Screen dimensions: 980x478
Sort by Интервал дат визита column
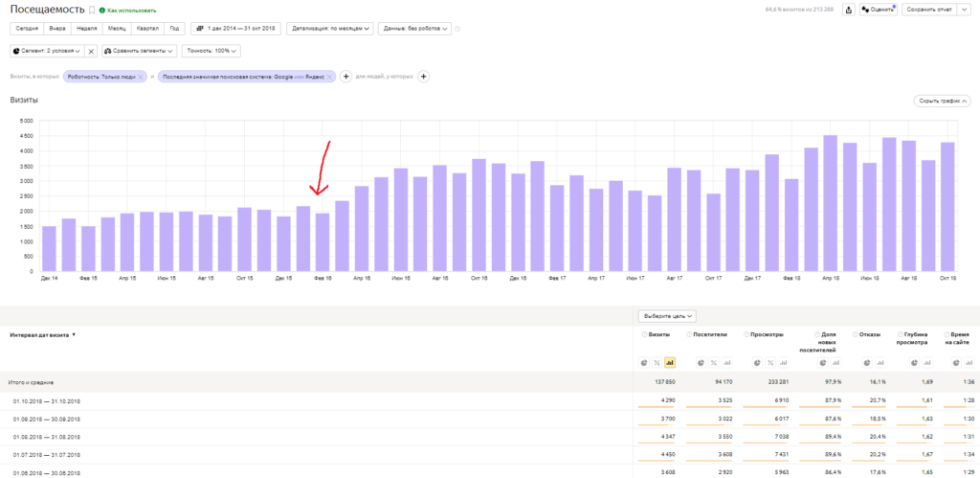coord(42,334)
